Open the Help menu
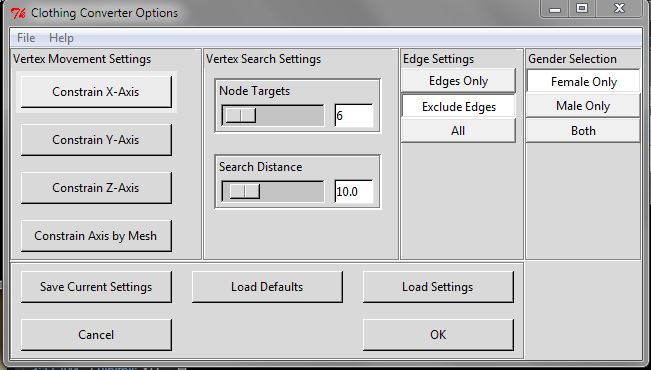651x370 pixels. pyautogui.click(x=61, y=38)
